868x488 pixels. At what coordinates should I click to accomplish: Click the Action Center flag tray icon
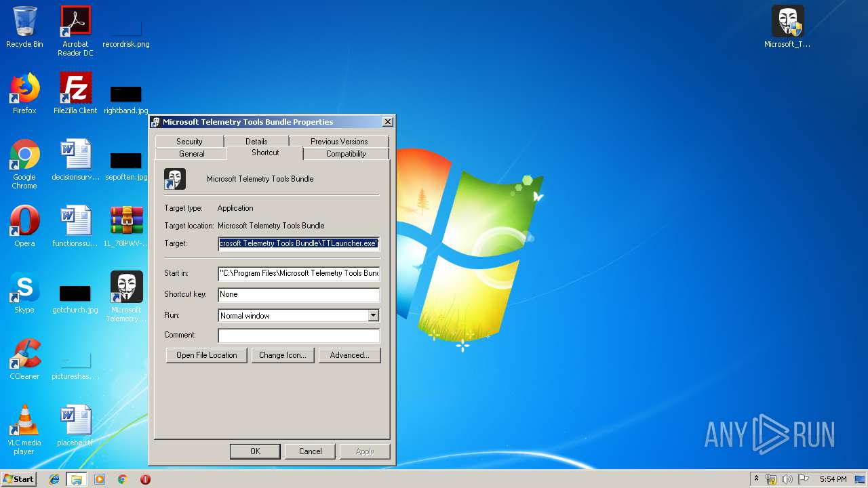804,479
